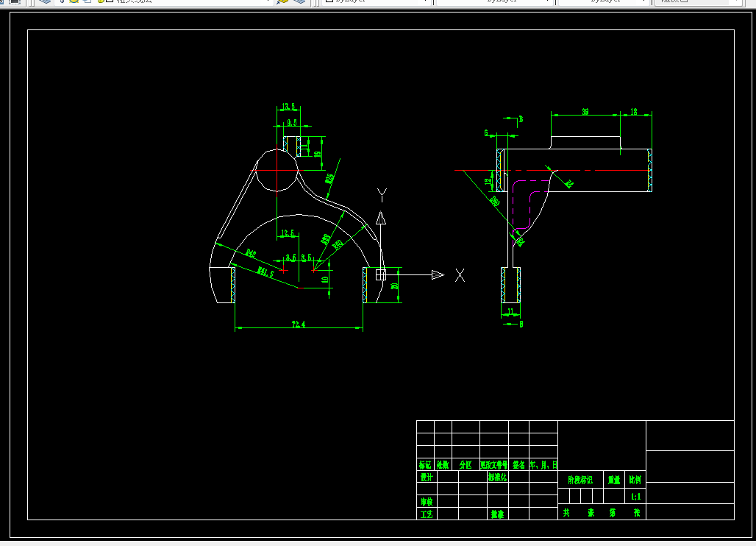Click the 第 character in title block
This screenshot has width=756, height=546.
613,513
